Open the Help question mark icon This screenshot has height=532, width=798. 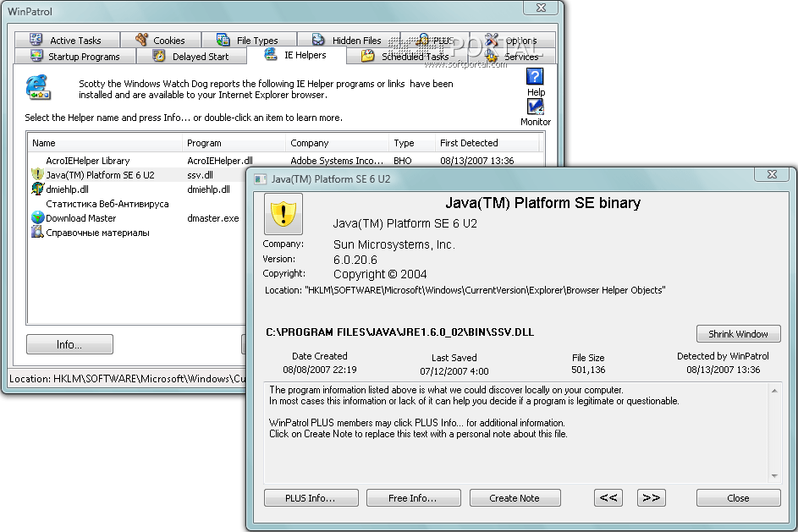pyautogui.click(x=535, y=77)
